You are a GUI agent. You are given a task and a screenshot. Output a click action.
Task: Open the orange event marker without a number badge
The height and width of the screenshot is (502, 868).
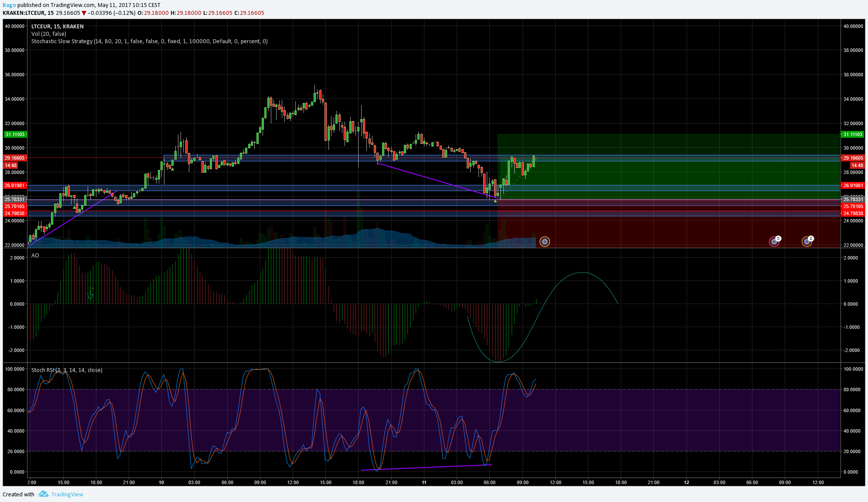point(545,241)
